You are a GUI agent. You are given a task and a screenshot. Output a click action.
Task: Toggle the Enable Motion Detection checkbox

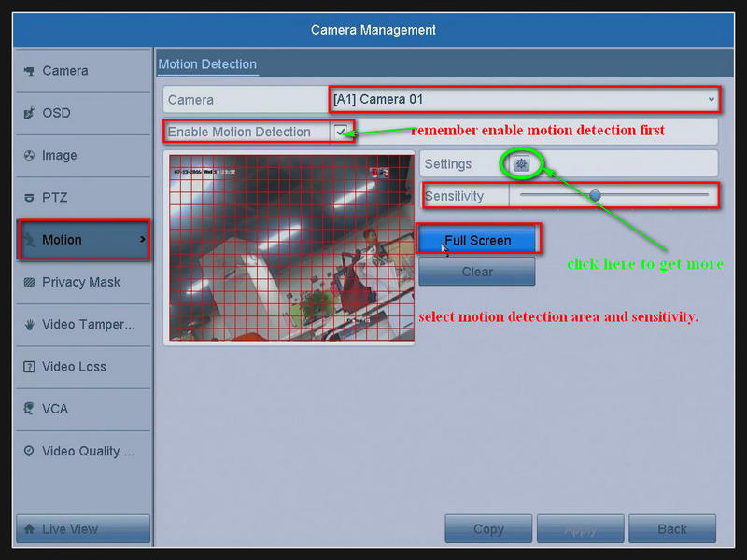coord(341,132)
